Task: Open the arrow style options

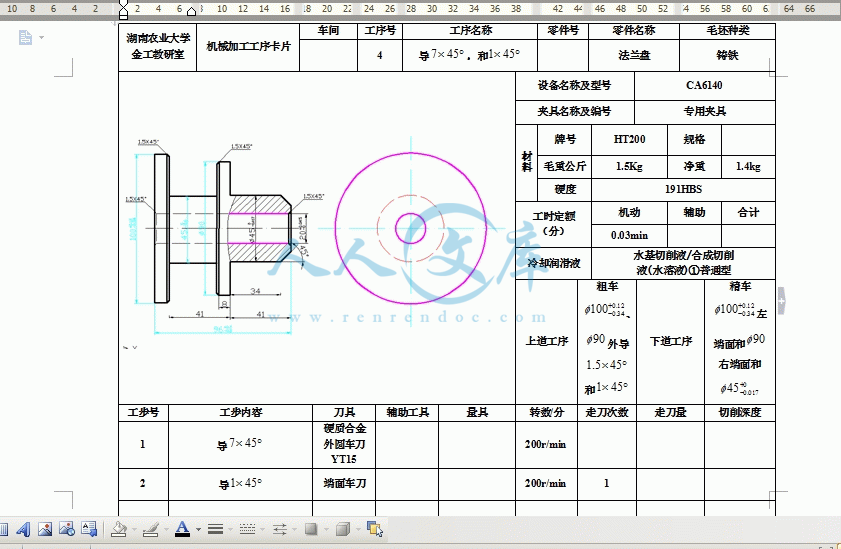Action: pos(280,529)
